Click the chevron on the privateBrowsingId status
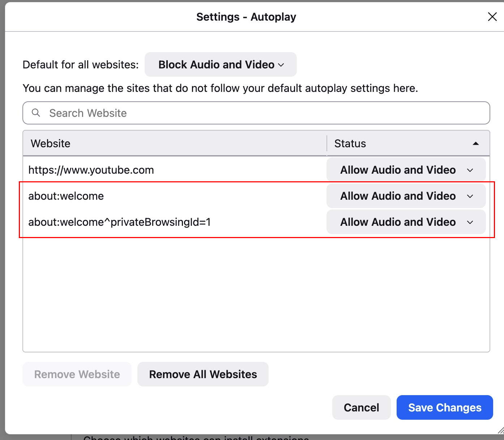The height and width of the screenshot is (440, 504). 470,222
